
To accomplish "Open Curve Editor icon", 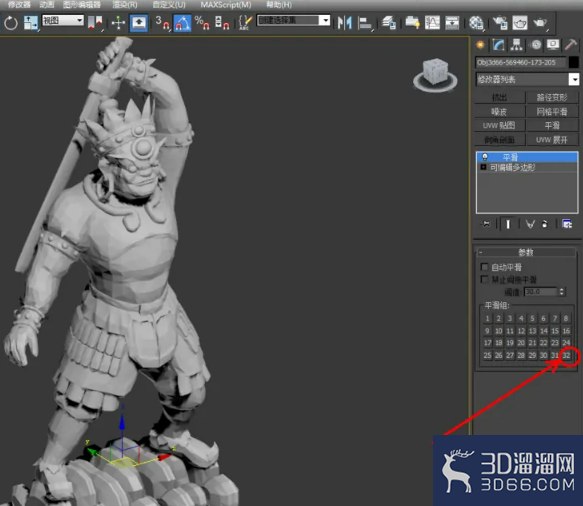I will click(432, 23).
